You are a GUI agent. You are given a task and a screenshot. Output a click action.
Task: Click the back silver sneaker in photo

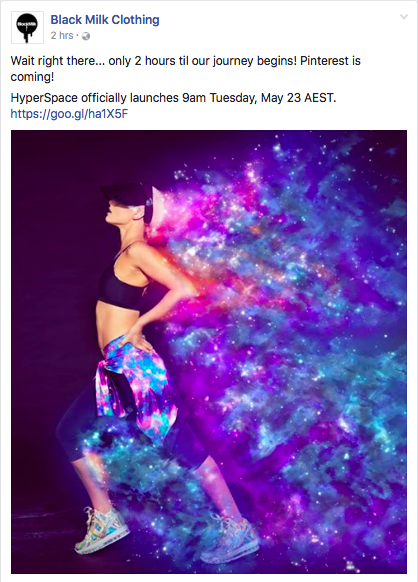[x=231, y=537]
